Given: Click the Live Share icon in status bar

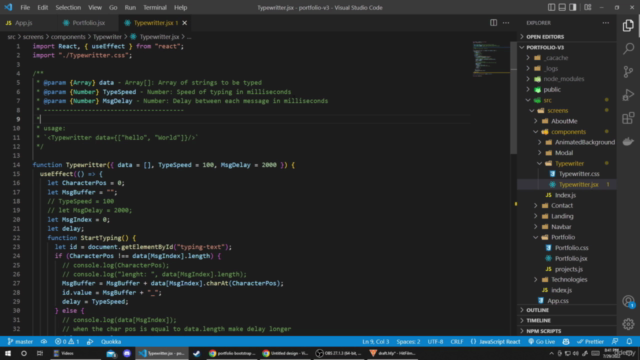Looking at the screenshot, I should click(x=90, y=342).
